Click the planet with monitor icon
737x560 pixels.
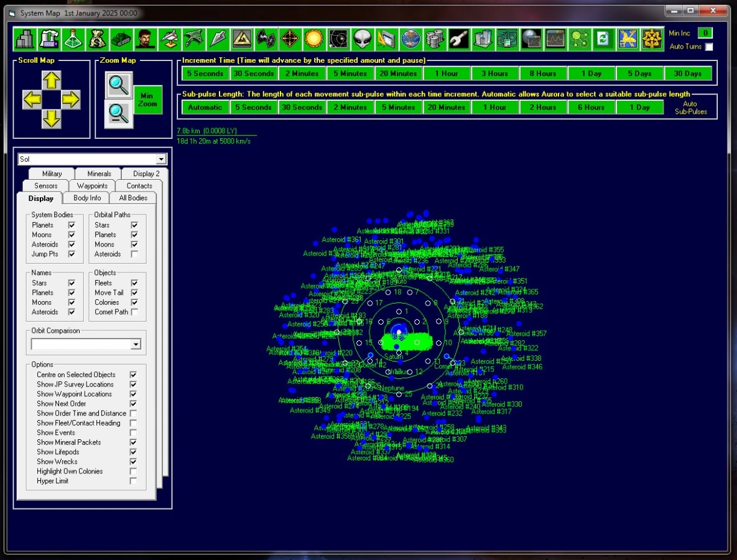531,39
